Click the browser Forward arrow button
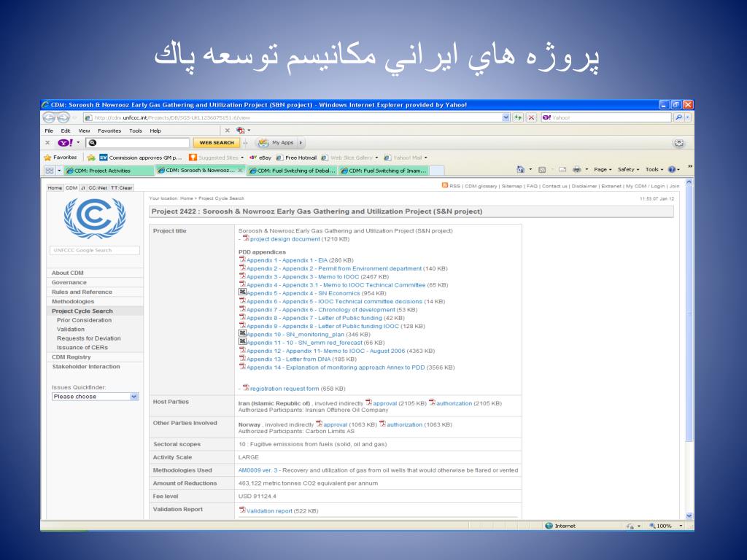Image resolution: width=747 pixels, height=560 pixels. (63, 117)
